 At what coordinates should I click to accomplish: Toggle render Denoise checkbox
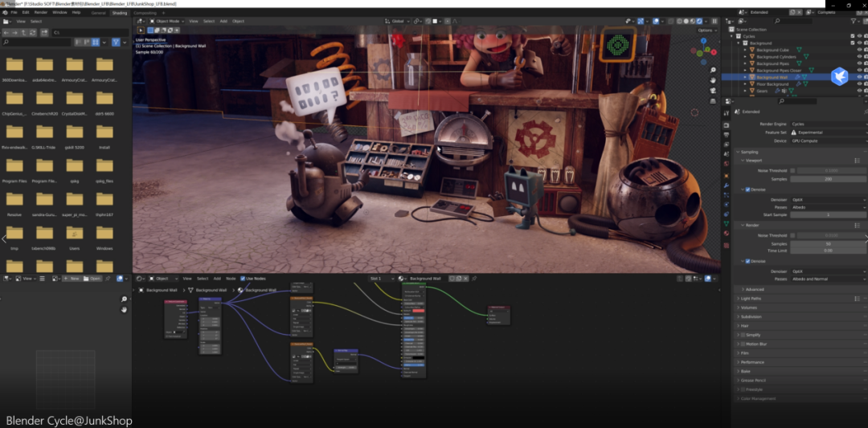pos(748,261)
